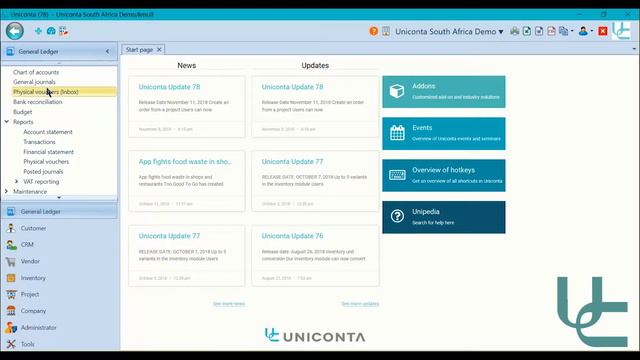Click the Company module icon

[11, 311]
